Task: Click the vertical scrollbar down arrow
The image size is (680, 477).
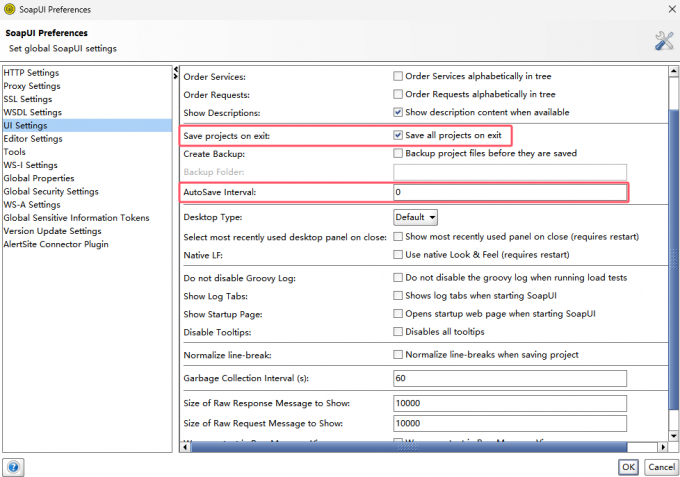Action: [673, 436]
